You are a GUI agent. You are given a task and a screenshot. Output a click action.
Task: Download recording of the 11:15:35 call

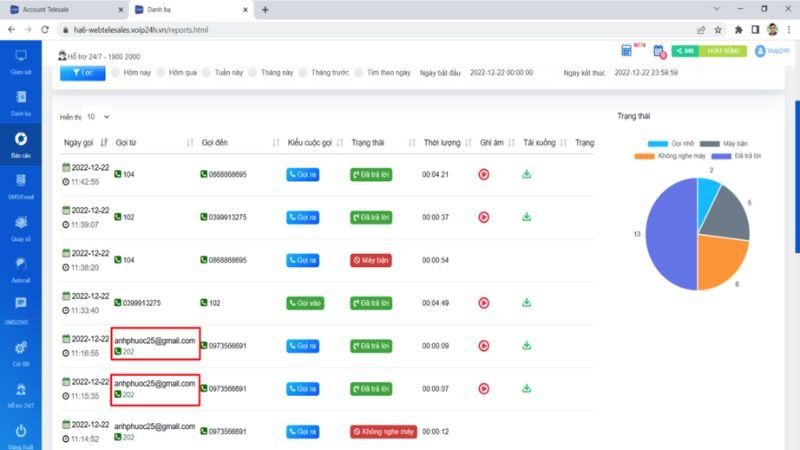point(527,389)
